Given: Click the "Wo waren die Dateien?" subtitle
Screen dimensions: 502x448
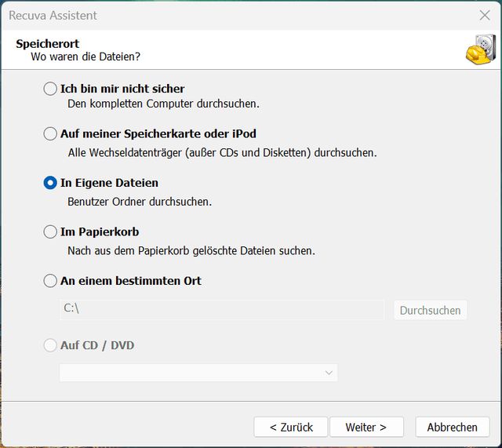Looking at the screenshot, I should pos(85,57).
